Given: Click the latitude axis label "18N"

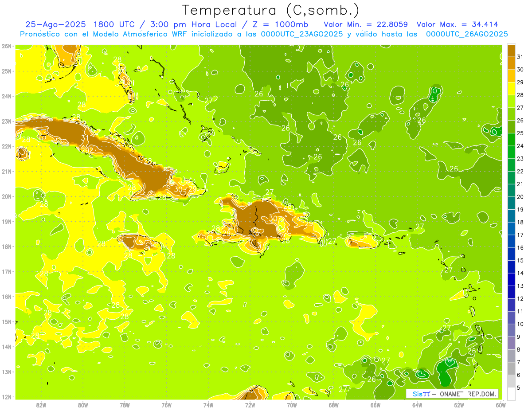Looking at the screenshot, I should coord(7,247).
